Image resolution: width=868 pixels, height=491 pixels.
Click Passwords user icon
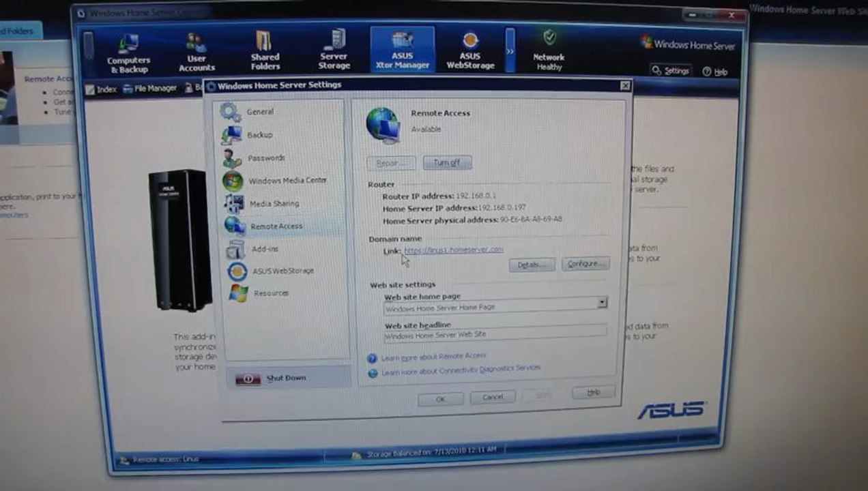(232, 158)
